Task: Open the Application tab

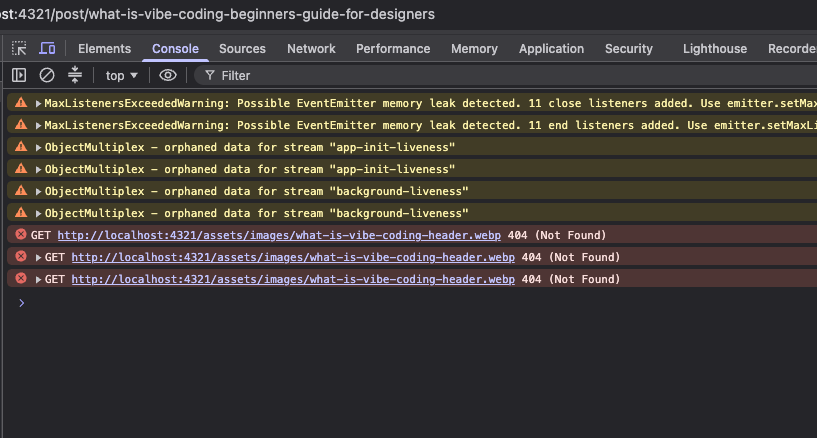Action: (x=551, y=48)
